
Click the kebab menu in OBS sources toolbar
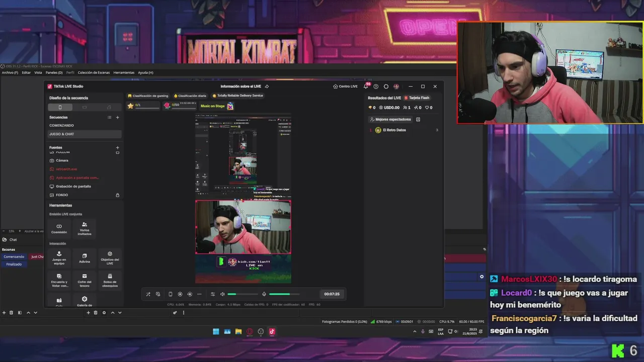click(x=184, y=313)
